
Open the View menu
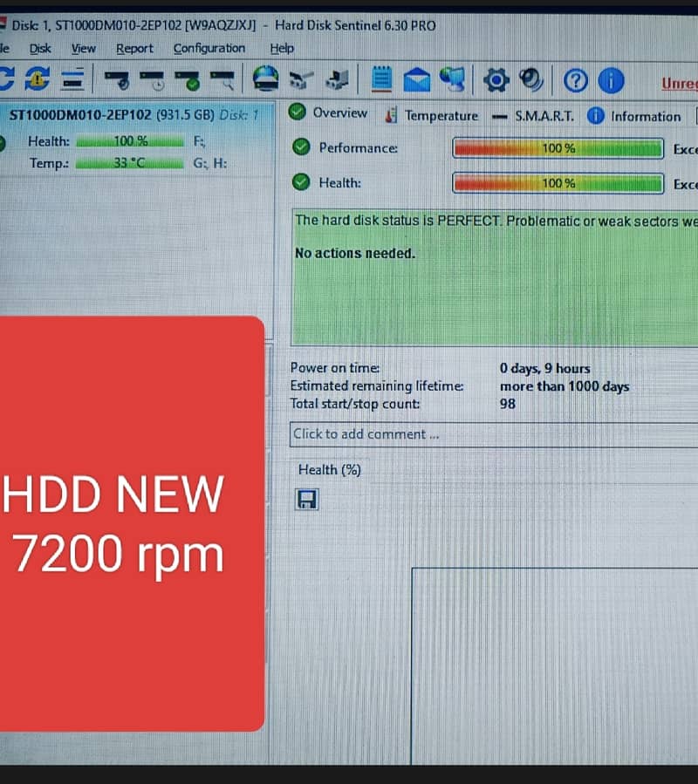point(83,49)
